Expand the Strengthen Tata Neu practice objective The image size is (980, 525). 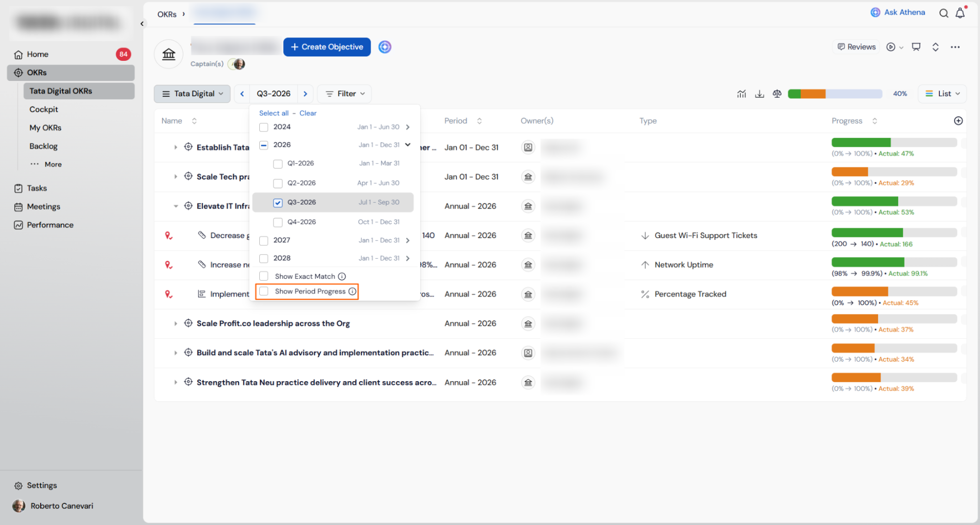(x=176, y=383)
